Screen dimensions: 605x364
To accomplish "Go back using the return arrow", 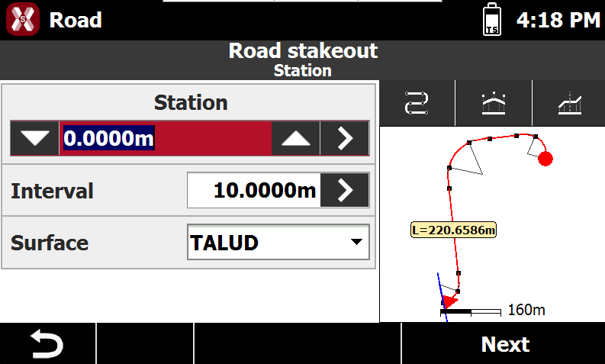I will coord(47,343).
